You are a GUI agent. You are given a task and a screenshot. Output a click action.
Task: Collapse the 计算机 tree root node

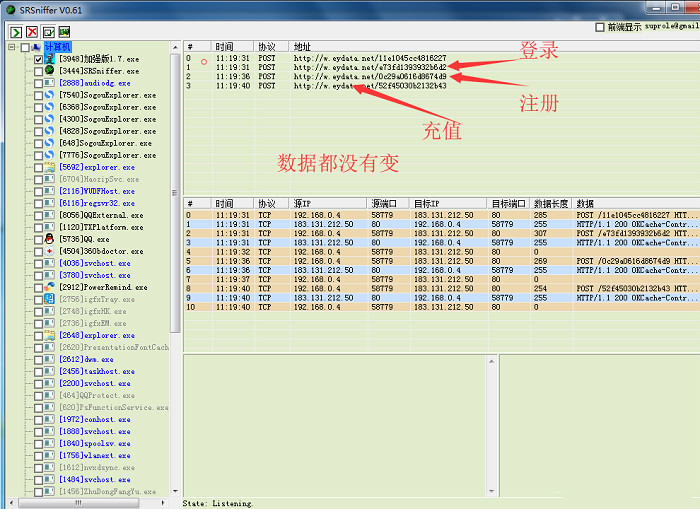(x=12, y=47)
